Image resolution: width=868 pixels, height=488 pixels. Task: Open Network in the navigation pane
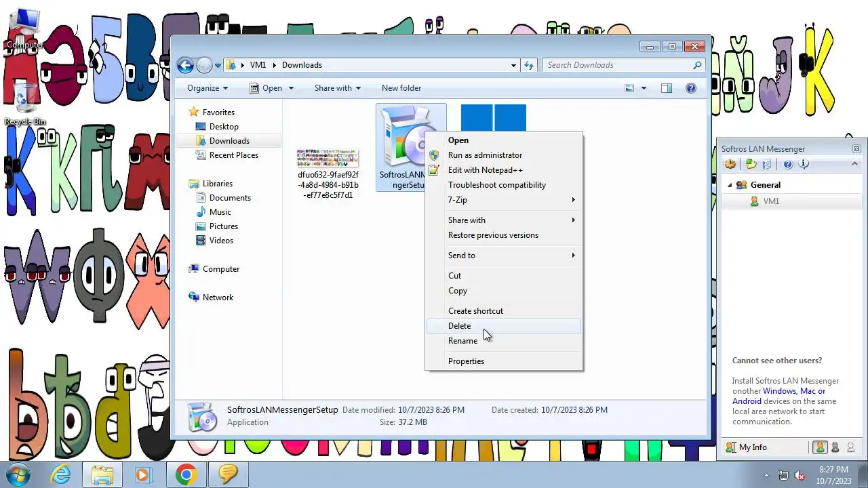pyautogui.click(x=218, y=298)
